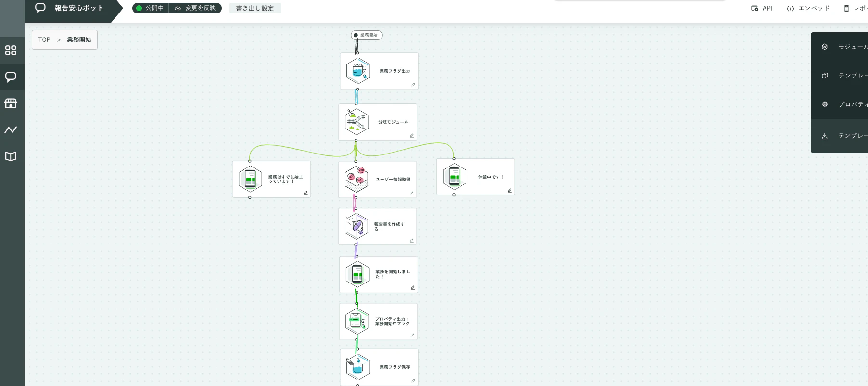
Task: Edit the 業務フラグ出力 node via pencil icon
Action: point(413,85)
